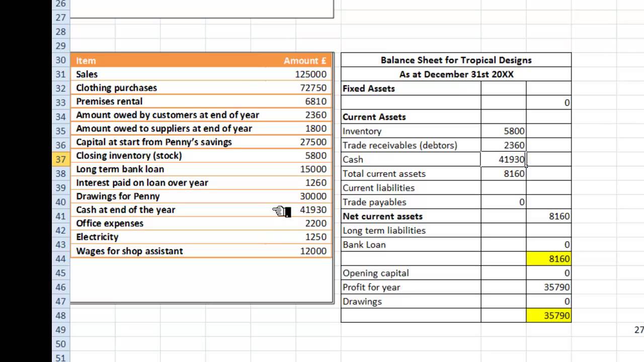Click the Total current assets label
The width and height of the screenshot is (644, 362).
(384, 173)
